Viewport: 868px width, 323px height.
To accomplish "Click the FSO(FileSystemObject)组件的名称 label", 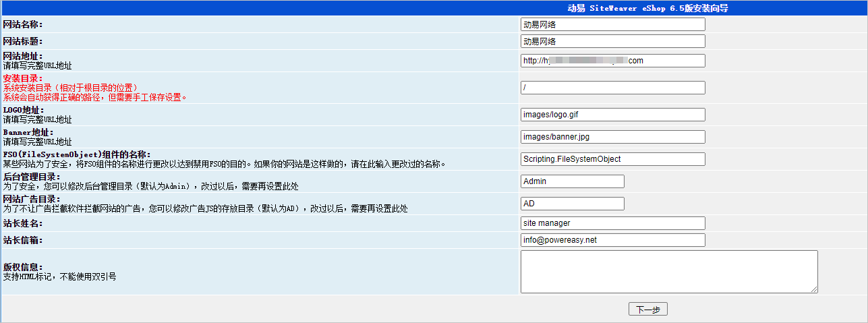I will (77, 154).
